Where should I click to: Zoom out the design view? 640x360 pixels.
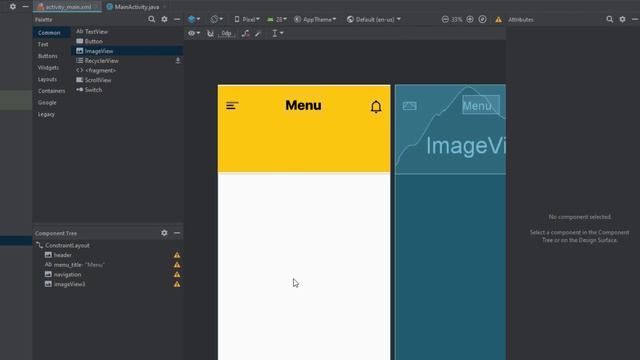pos(445,19)
